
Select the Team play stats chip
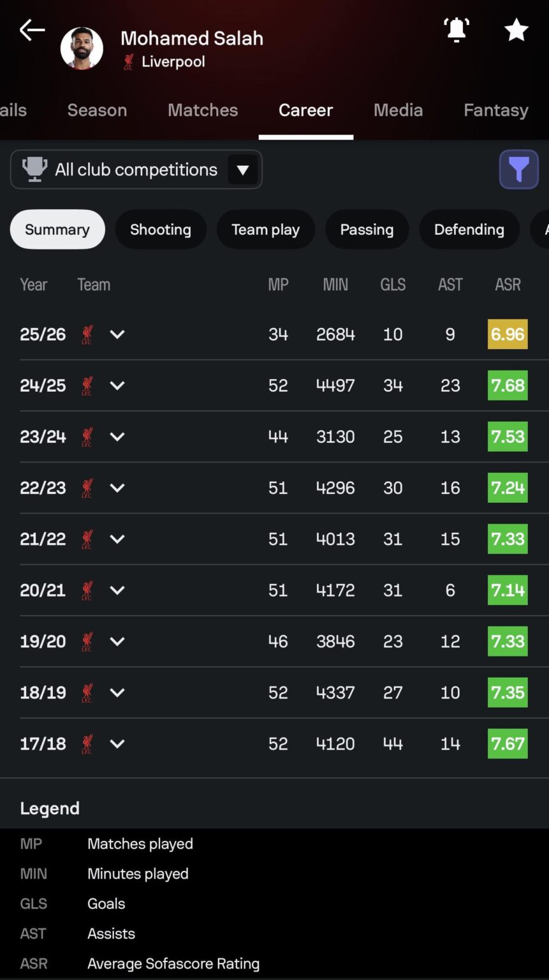(265, 230)
